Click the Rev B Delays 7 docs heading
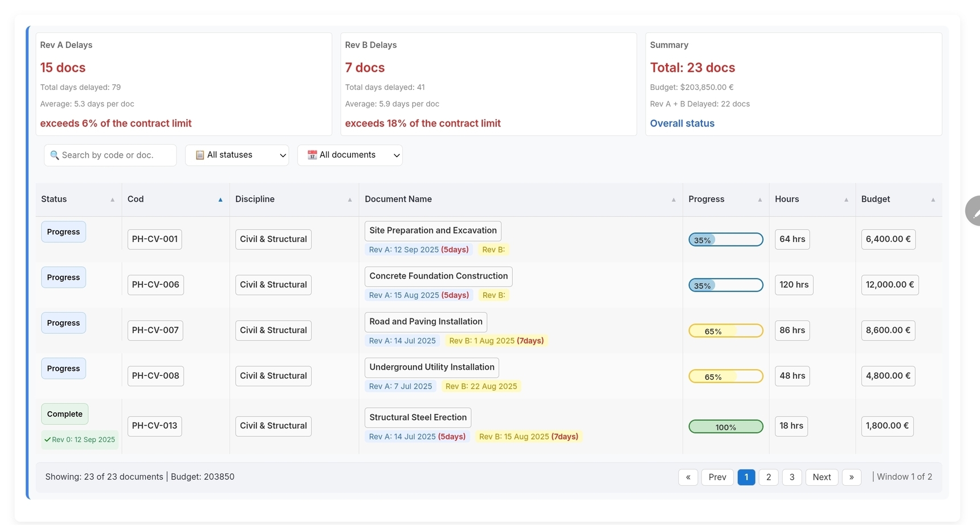Image resolution: width=980 pixels, height=532 pixels. [365, 68]
